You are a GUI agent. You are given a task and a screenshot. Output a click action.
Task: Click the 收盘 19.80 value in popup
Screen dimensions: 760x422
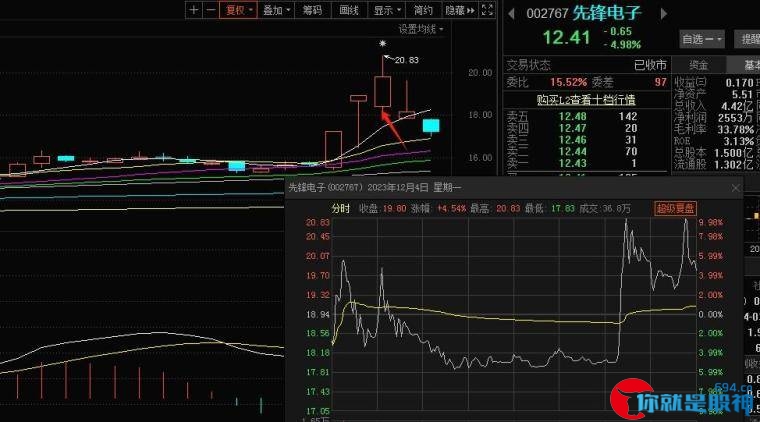point(395,209)
